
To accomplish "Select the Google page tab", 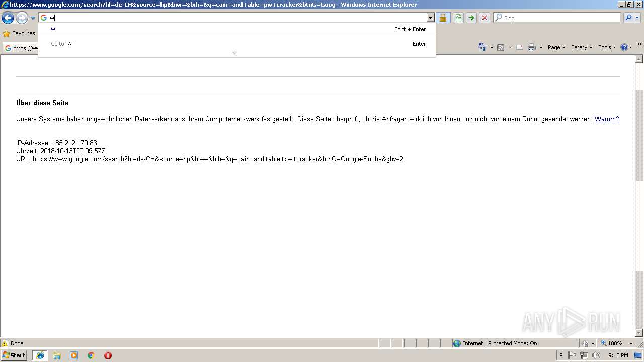I will coord(21,48).
